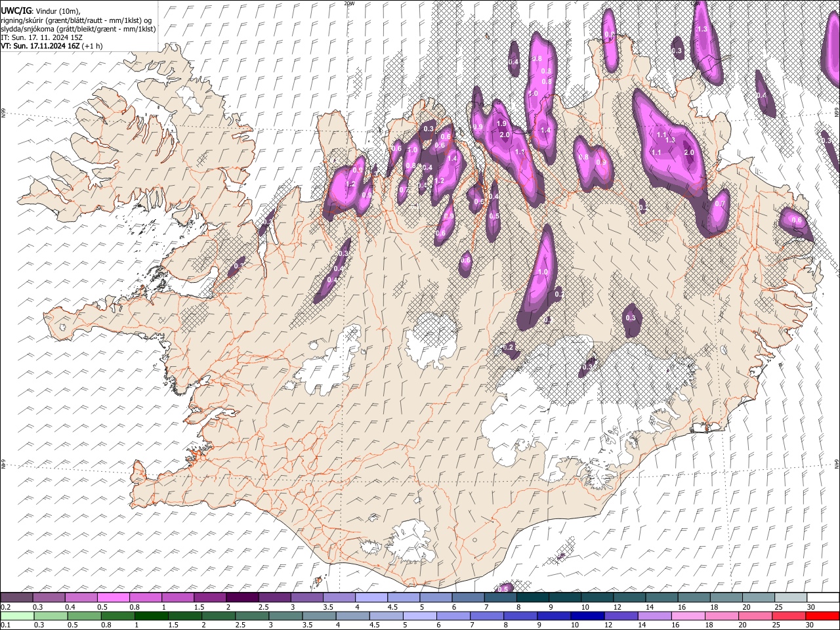Click the 'UWC/IG' title text
840x630 pixels.
click(x=15, y=11)
